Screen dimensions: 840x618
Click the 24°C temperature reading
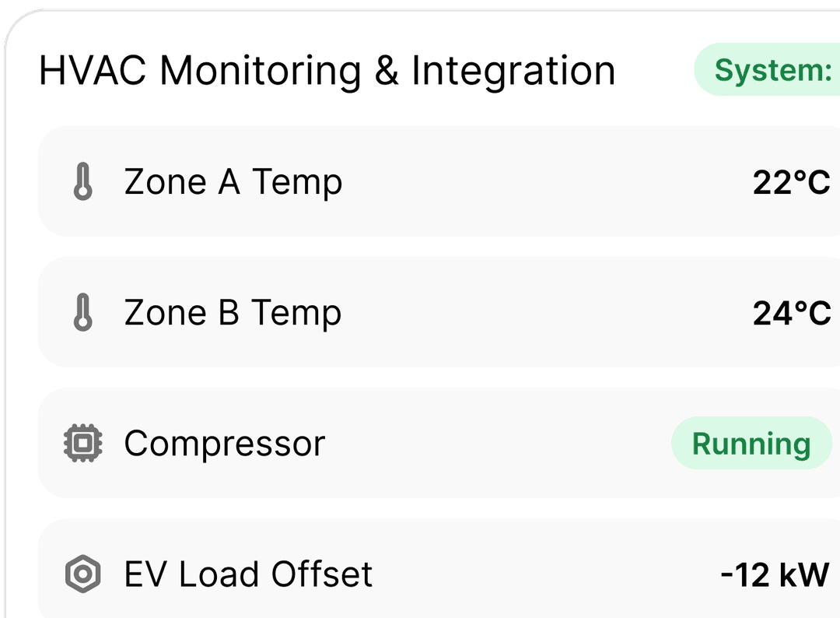[x=792, y=313]
